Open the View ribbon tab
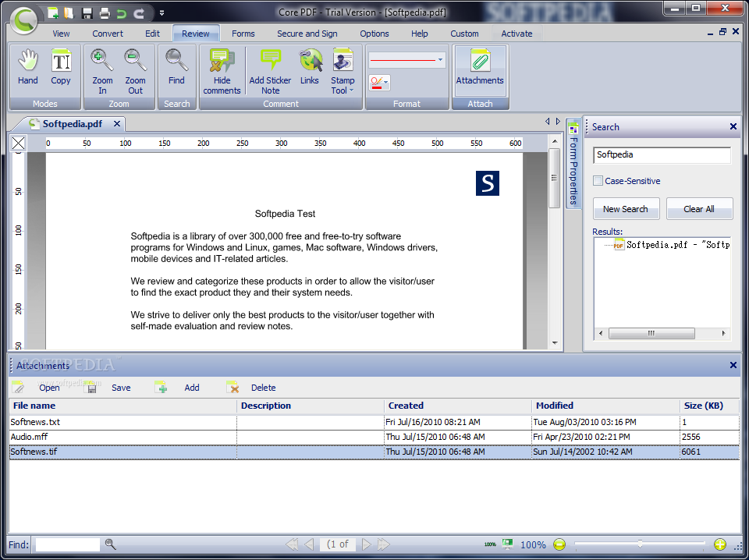 [x=61, y=34]
